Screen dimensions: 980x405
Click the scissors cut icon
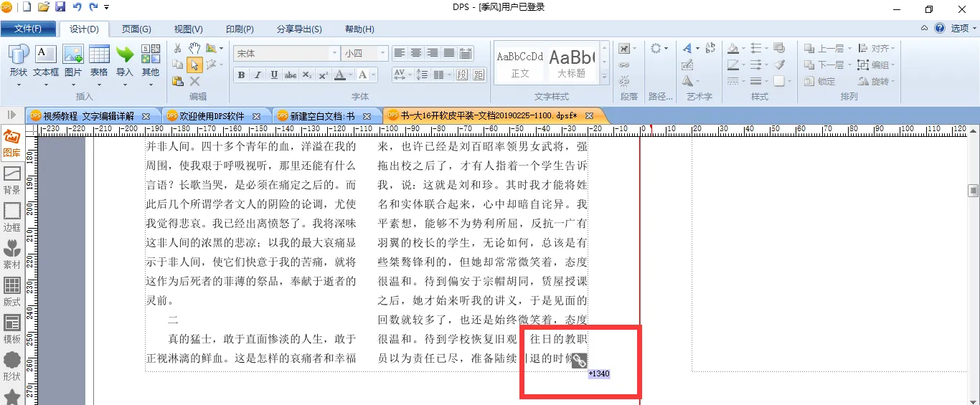(178, 48)
